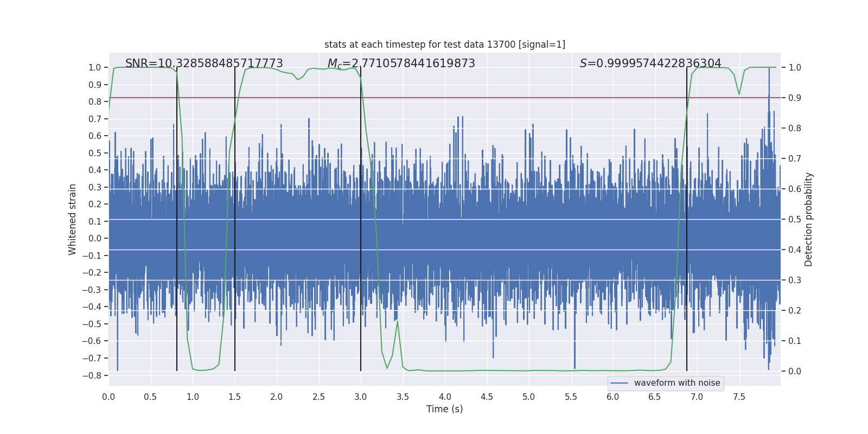
Task: Click the 0.0 tick on the Time axis
Action: point(108,397)
